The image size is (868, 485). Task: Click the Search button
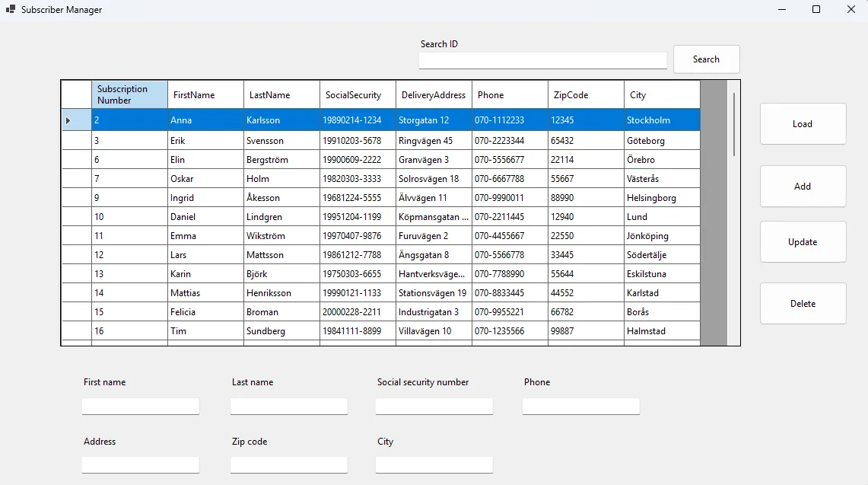[x=707, y=59]
